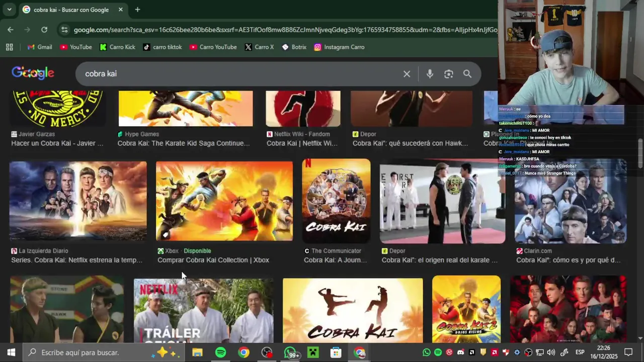Image resolution: width=644 pixels, height=362 pixels.
Task: Click Discord icon in system tray
Action: 460,352
